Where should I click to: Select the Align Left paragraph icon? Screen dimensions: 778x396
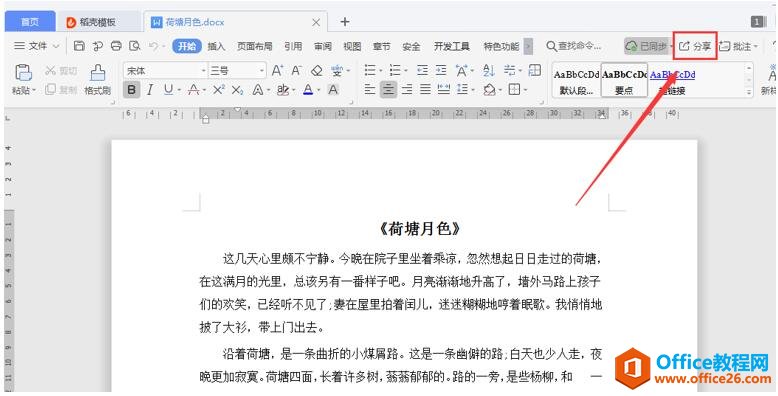click(x=370, y=89)
